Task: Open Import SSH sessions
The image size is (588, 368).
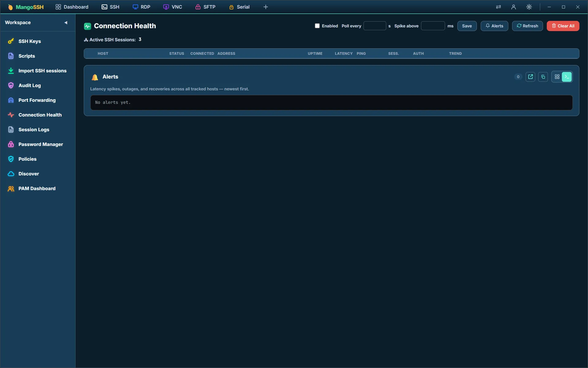Action: (38, 71)
